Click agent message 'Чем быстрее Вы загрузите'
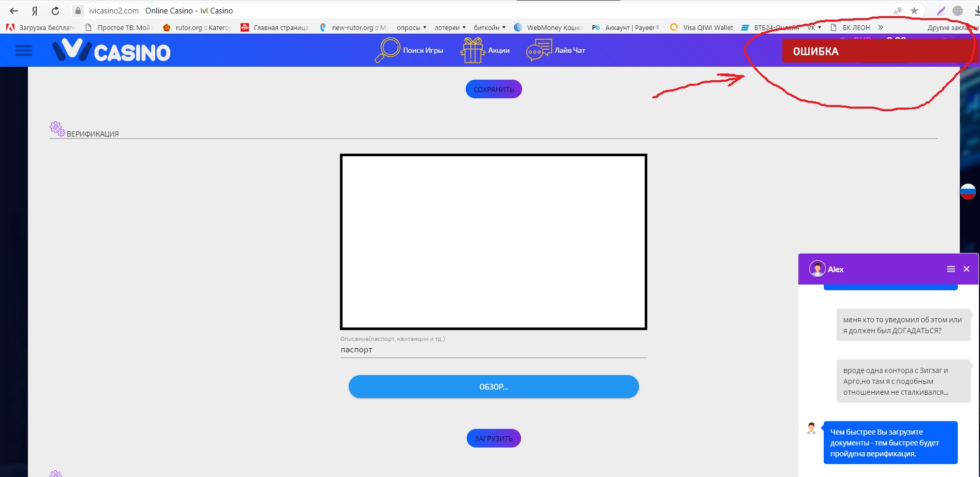The height and width of the screenshot is (477, 980). 890,443
